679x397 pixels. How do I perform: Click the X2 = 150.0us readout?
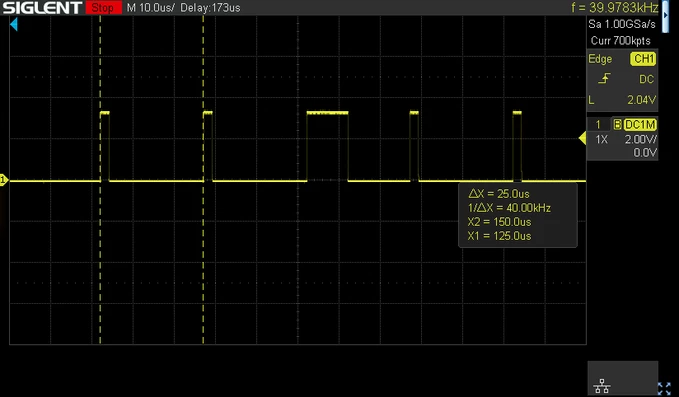499,222
